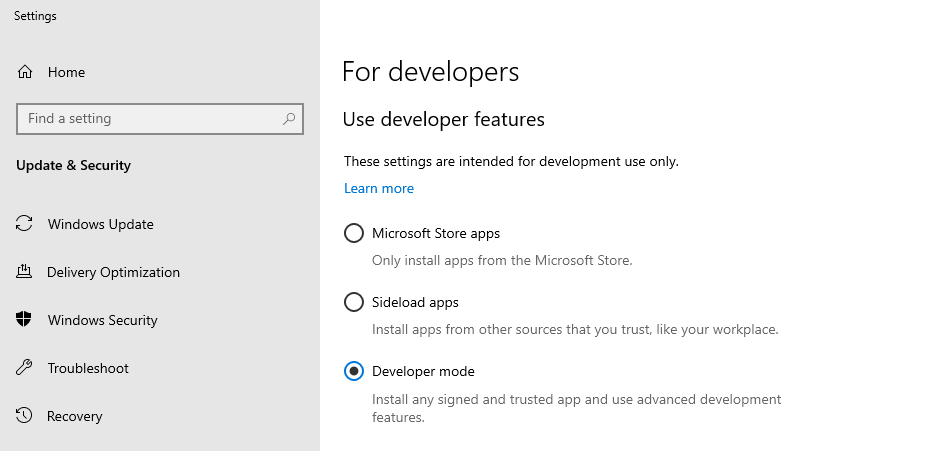Click the 'Microsoft Store apps' option text
Image resolution: width=949 pixels, height=451 pixels.
pyautogui.click(x=436, y=233)
